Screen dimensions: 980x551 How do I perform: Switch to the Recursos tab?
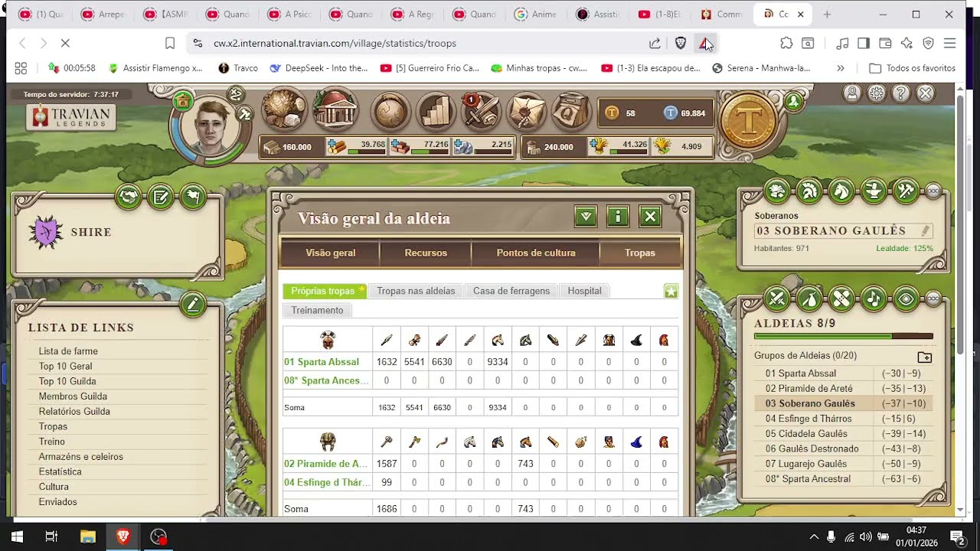pyautogui.click(x=426, y=253)
